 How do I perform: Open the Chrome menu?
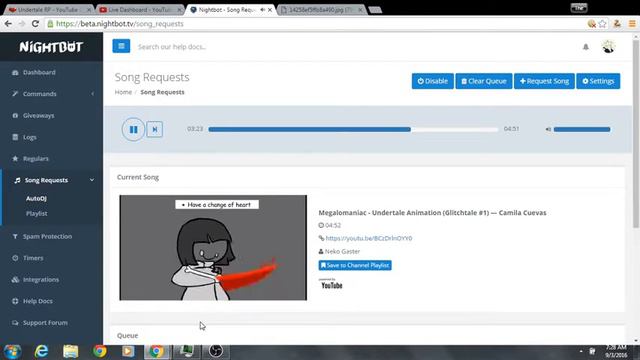(x=632, y=24)
